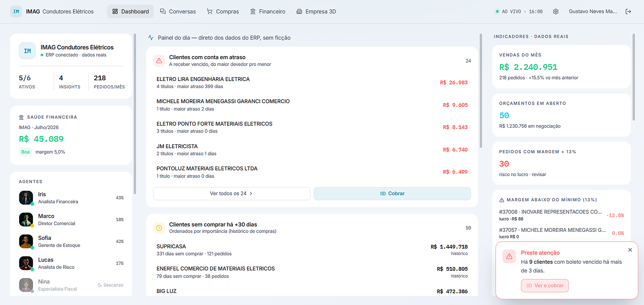
Task: Click R$ 1.449.718 histórico value
Action: [449, 247]
